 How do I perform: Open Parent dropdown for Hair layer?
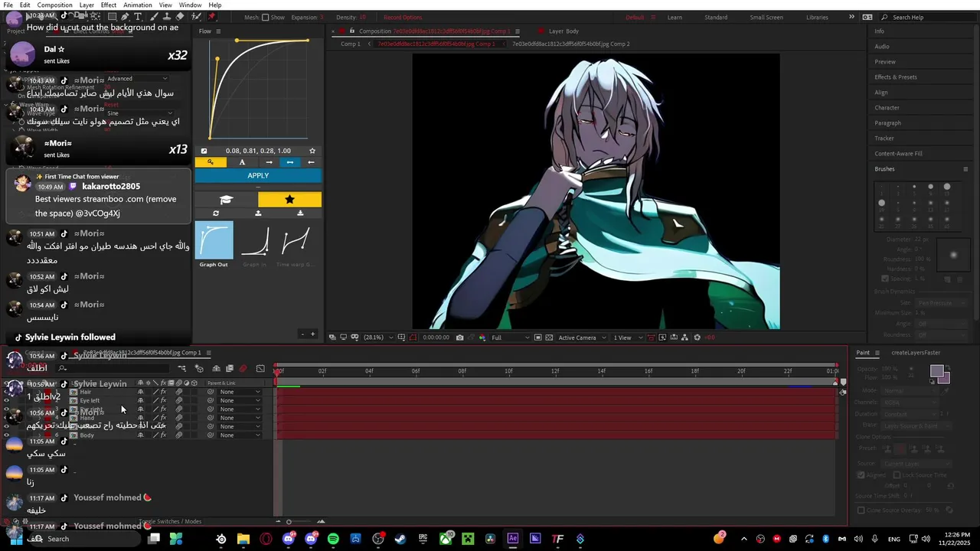point(240,392)
